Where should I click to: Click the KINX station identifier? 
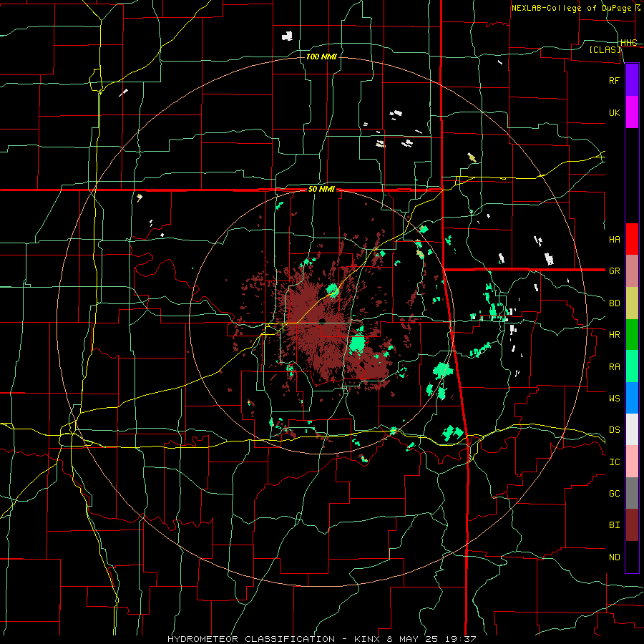click(x=367, y=639)
